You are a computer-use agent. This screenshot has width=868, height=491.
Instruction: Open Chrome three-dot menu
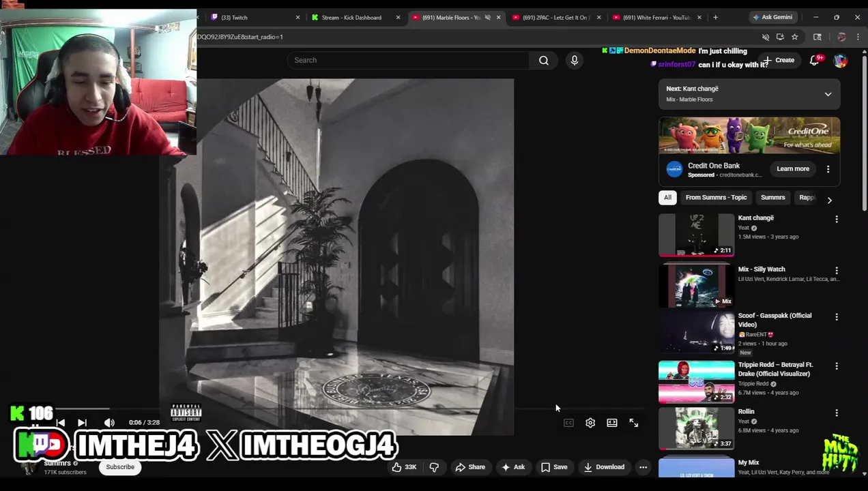(858, 37)
